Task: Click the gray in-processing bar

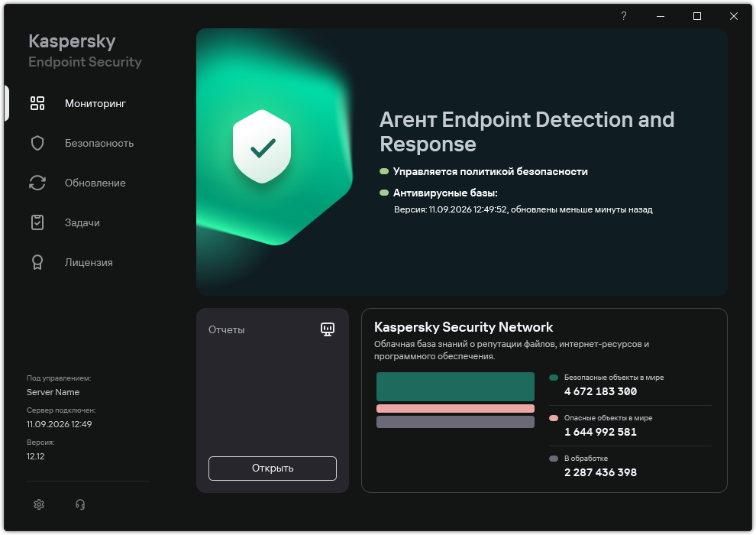Action: (x=455, y=422)
